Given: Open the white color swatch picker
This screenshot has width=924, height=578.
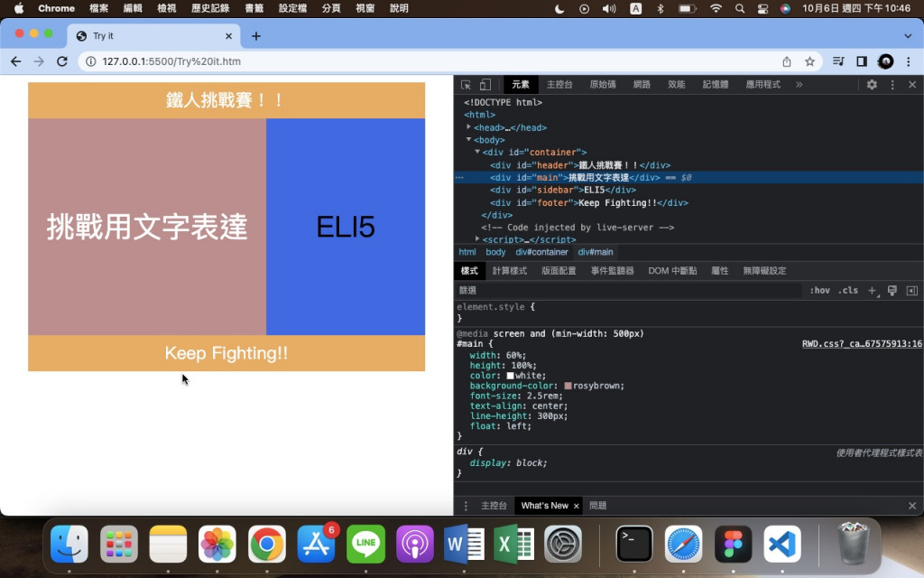Looking at the screenshot, I should click(x=511, y=376).
